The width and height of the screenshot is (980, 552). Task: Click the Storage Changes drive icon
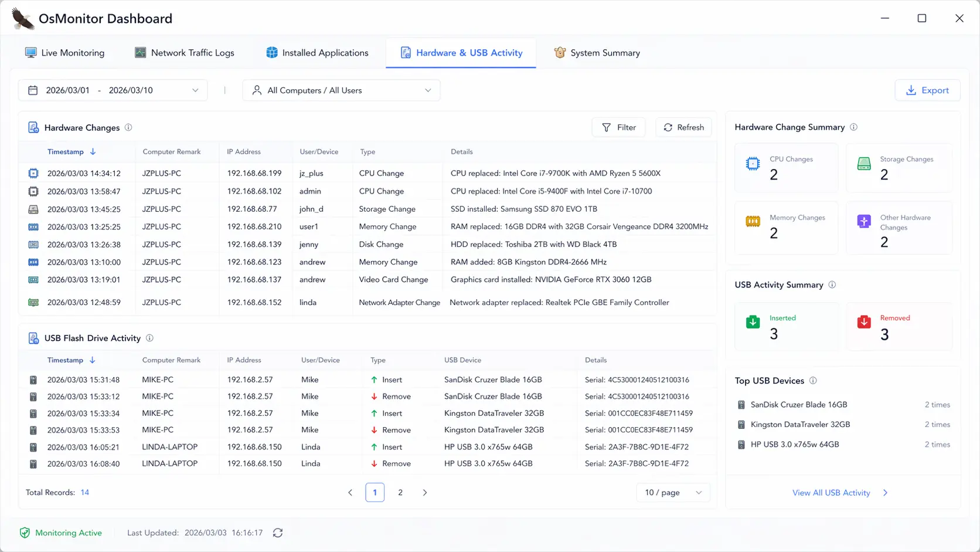(x=864, y=164)
